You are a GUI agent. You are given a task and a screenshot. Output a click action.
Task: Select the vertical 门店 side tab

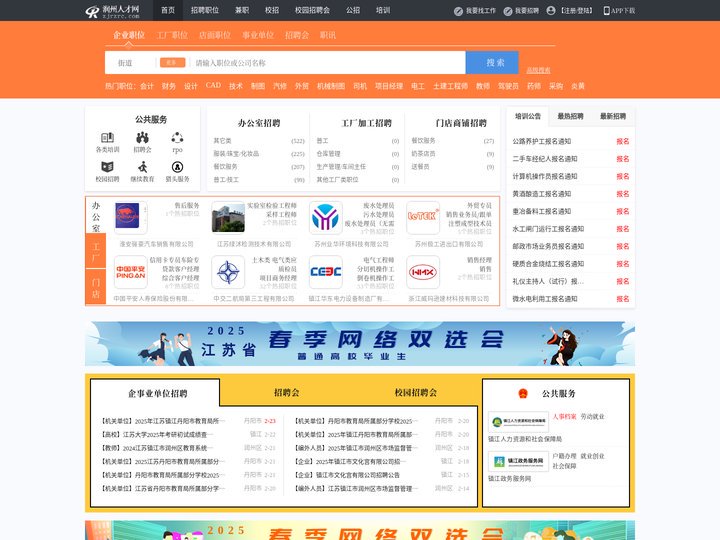[x=96, y=287]
